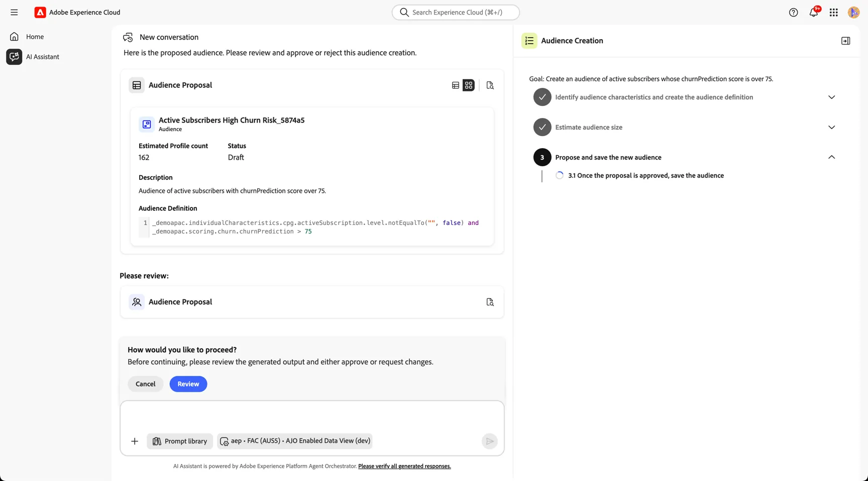Click audience name Active Subscribers High Churn Risk_5874a5
Image resolution: width=868 pixels, height=481 pixels.
click(232, 121)
